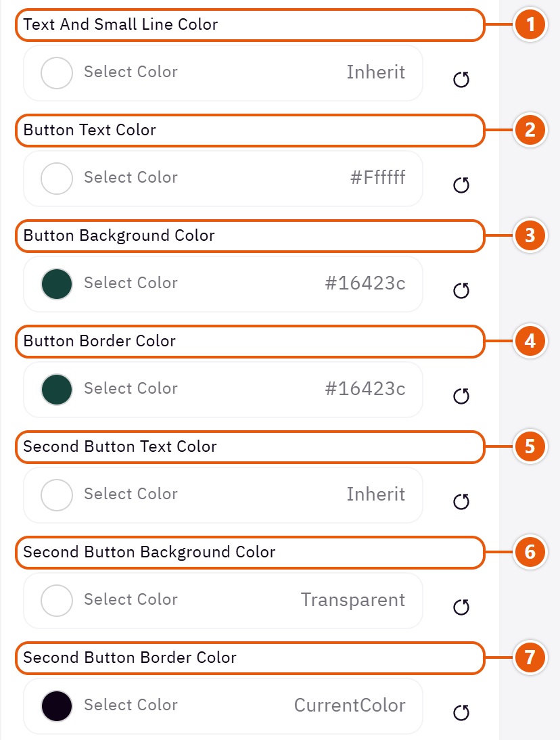The image size is (560, 740).
Task: Open the white Button Text Color swatch
Action: tap(57, 179)
